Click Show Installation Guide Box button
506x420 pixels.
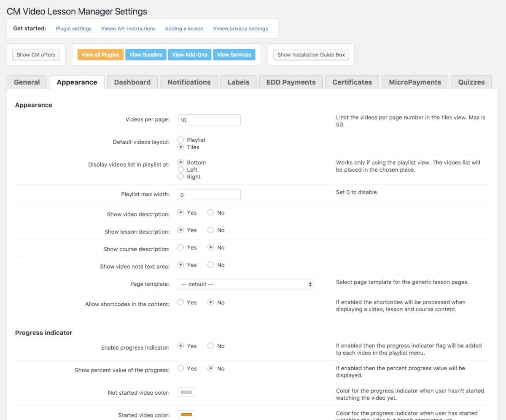311,55
